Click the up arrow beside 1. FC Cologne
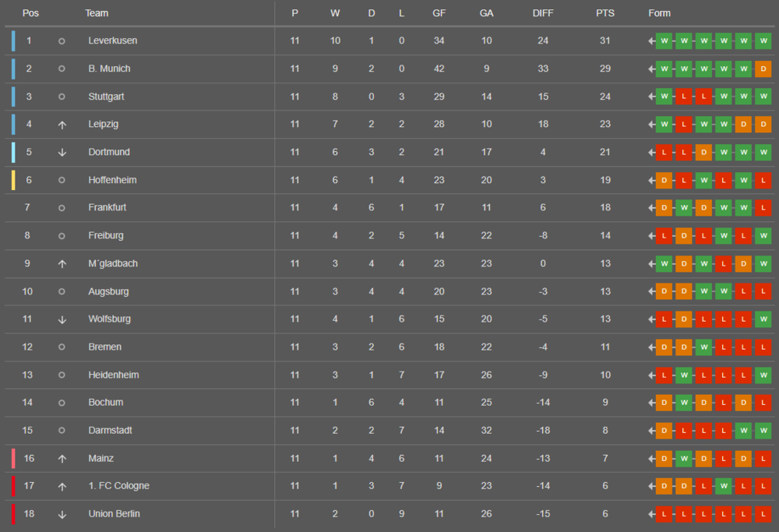 62,486
